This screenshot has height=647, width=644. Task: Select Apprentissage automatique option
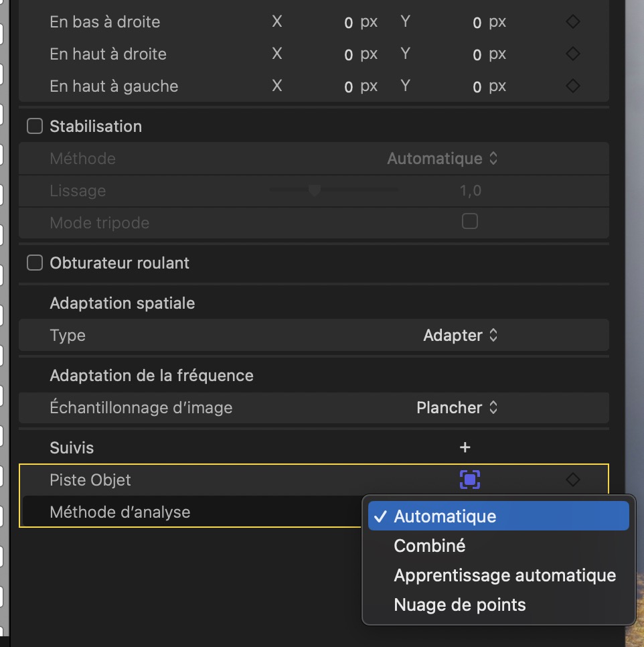tap(505, 575)
